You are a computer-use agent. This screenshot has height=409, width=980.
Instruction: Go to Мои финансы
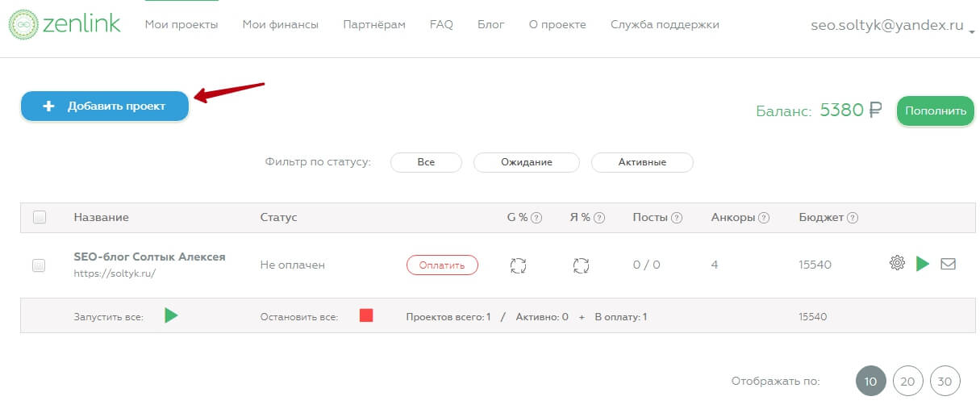tap(280, 25)
